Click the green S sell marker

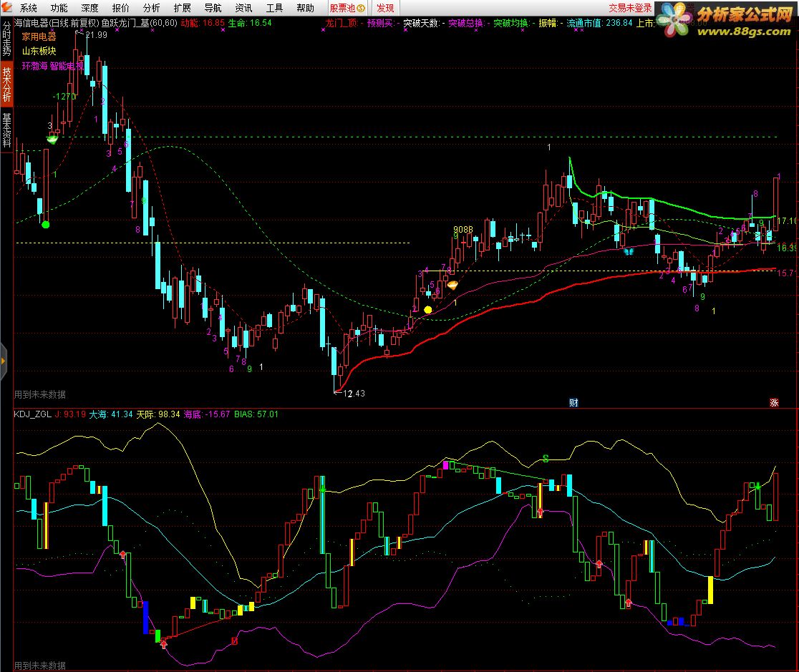click(x=546, y=459)
